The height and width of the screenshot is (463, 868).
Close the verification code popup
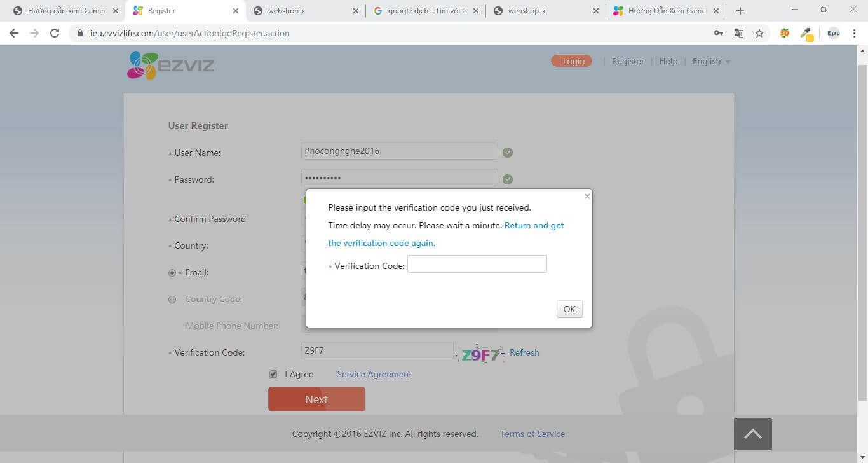click(587, 196)
